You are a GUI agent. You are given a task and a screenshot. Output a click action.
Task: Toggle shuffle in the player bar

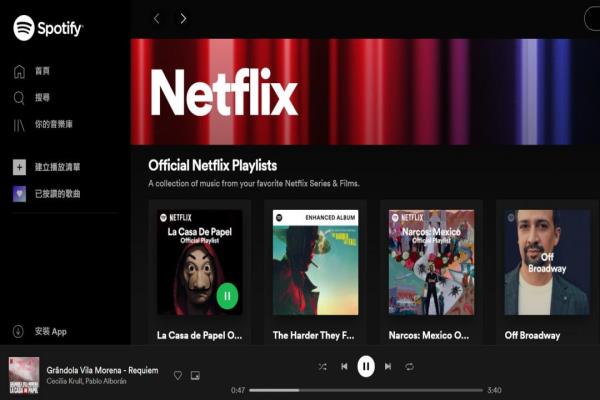pyautogui.click(x=322, y=367)
